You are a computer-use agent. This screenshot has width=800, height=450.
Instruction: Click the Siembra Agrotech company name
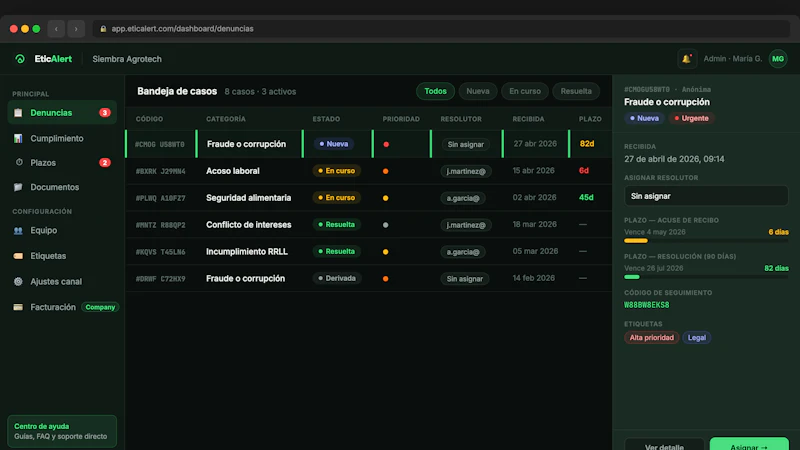[127, 59]
